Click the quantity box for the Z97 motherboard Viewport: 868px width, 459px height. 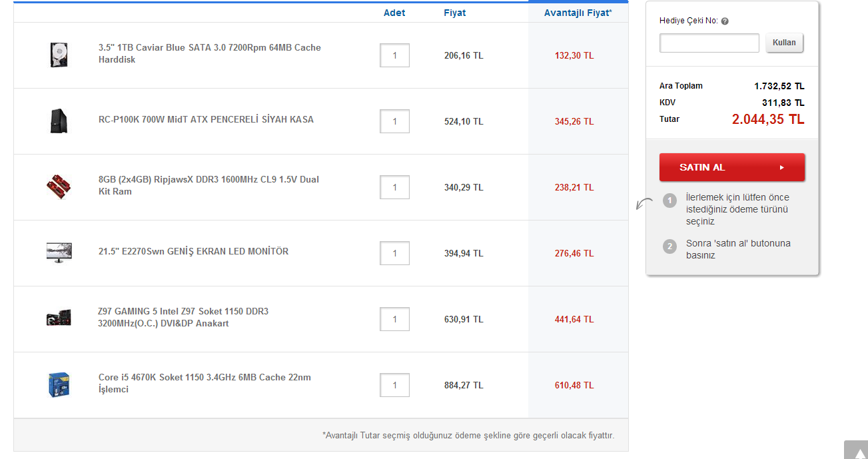click(394, 319)
